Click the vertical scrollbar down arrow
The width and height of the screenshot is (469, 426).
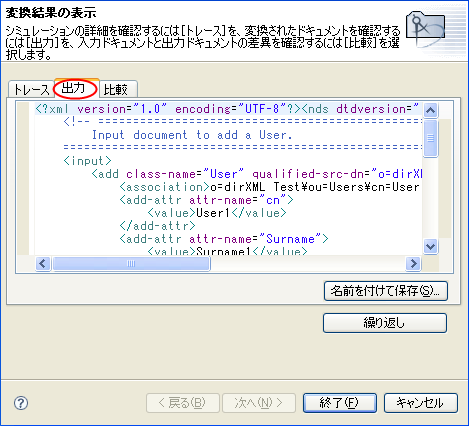430,247
